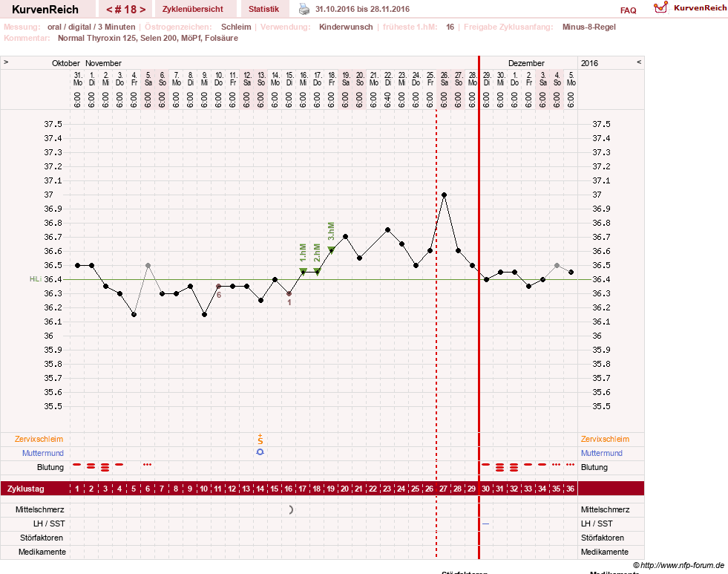This screenshot has height=574, width=728.
Task: Click the left LH / SST label
Action: point(49,524)
